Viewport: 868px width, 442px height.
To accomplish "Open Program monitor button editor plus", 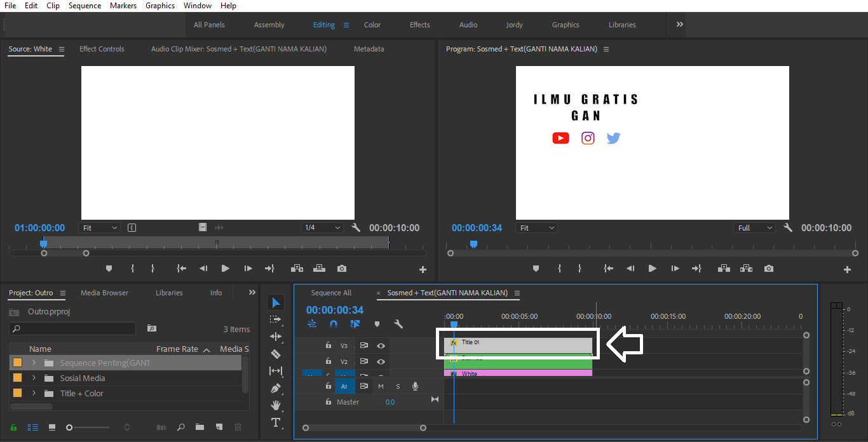I will (847, 269).
